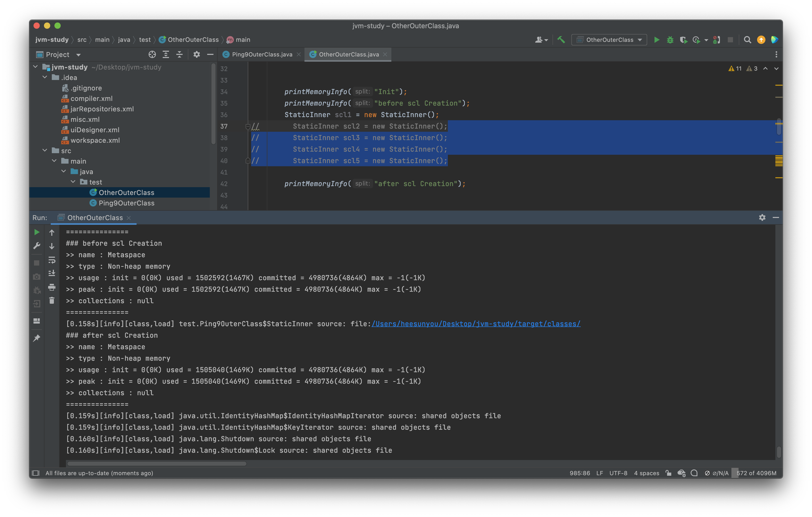Collapse the src folder node
This screenshot has height=517, width=812.
[45, 151]
